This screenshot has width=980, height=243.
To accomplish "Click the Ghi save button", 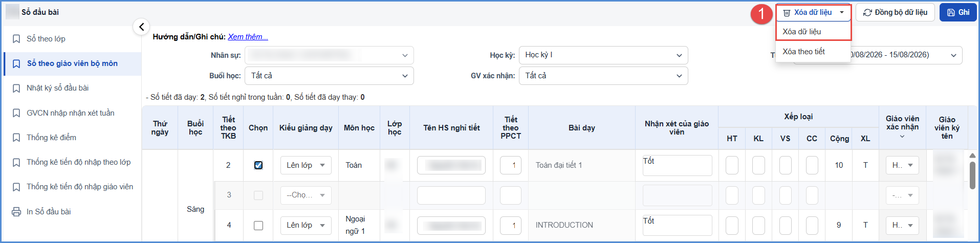I will pos(958,12).
